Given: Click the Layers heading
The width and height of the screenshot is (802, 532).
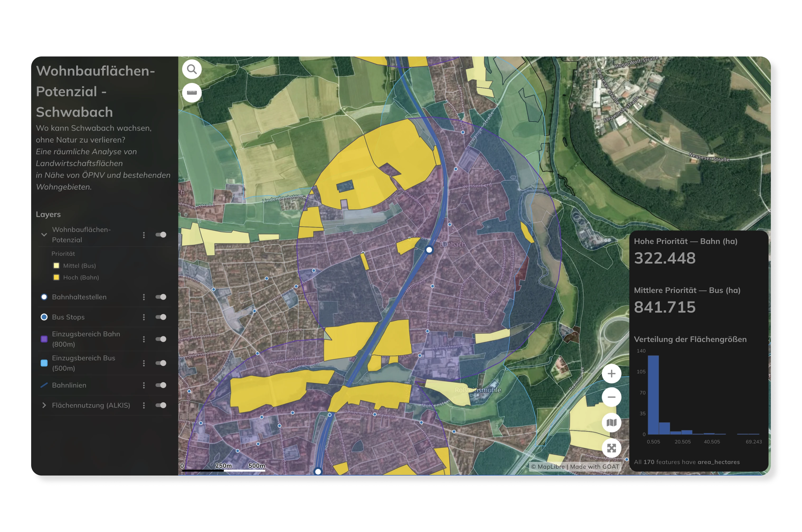Looking at the screenshot, I should tap(48, 215).
